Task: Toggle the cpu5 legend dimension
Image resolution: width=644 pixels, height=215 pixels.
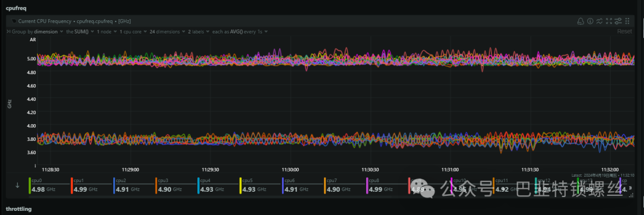Action: pyautogui.click(x=260, y=185)
